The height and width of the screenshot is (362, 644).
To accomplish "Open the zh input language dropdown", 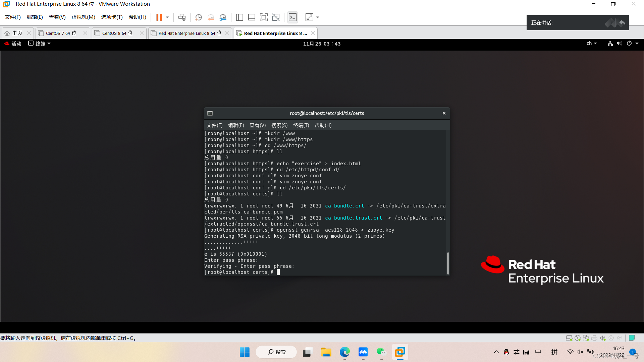I will click(x=591, y=44).
